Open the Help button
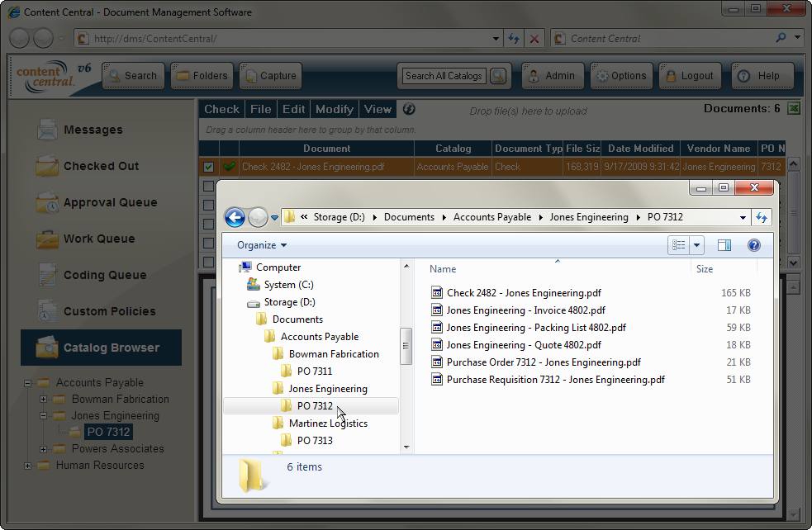This screenshot has height=530, width=812. (x=762, y=76)
